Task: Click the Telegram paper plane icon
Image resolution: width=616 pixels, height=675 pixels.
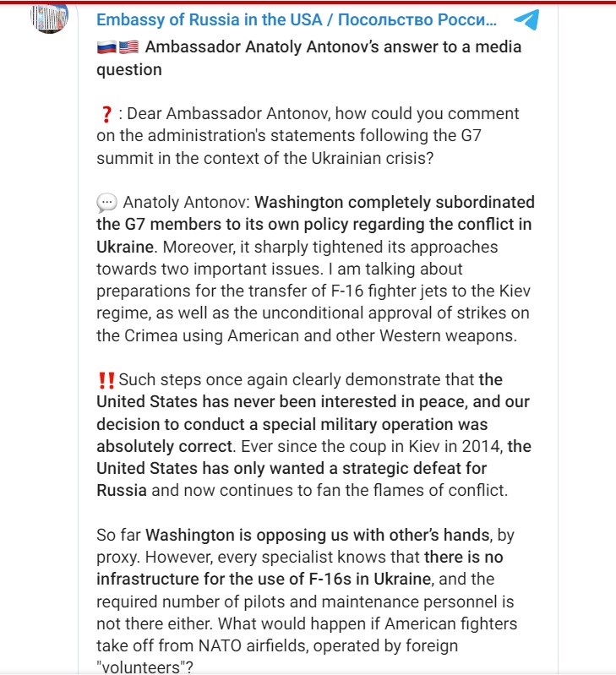Action: click(526, 20)
